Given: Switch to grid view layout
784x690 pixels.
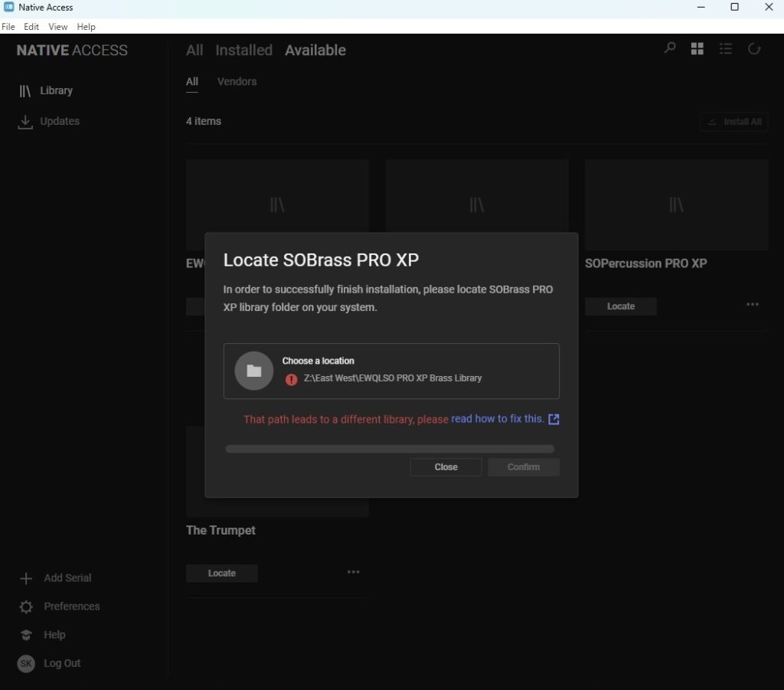Looking at the screenshot, I should tap(697, 49).
